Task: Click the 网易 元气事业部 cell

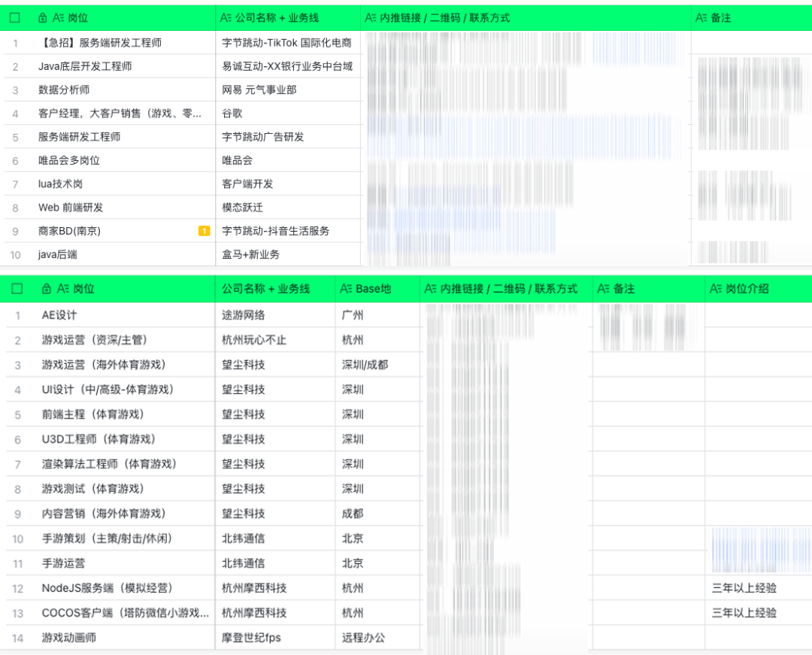Action: pyautogui.click(x=288, y=89)
